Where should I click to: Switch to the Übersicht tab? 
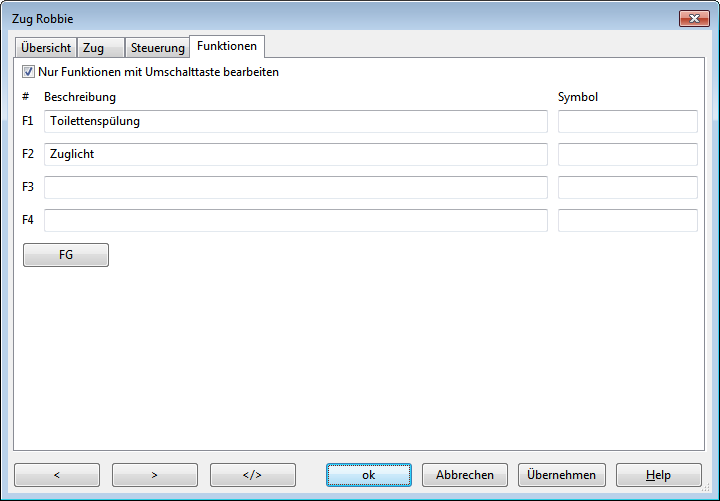(46, 48)
